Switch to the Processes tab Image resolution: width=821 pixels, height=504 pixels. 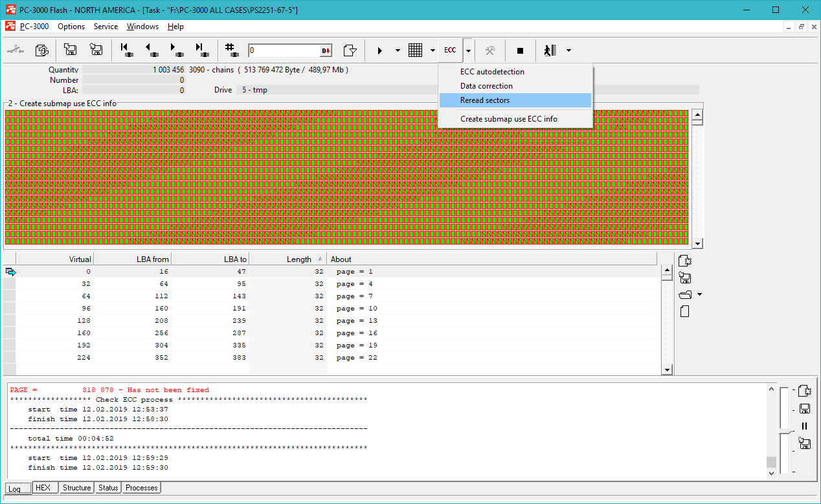tap(142, 488)
